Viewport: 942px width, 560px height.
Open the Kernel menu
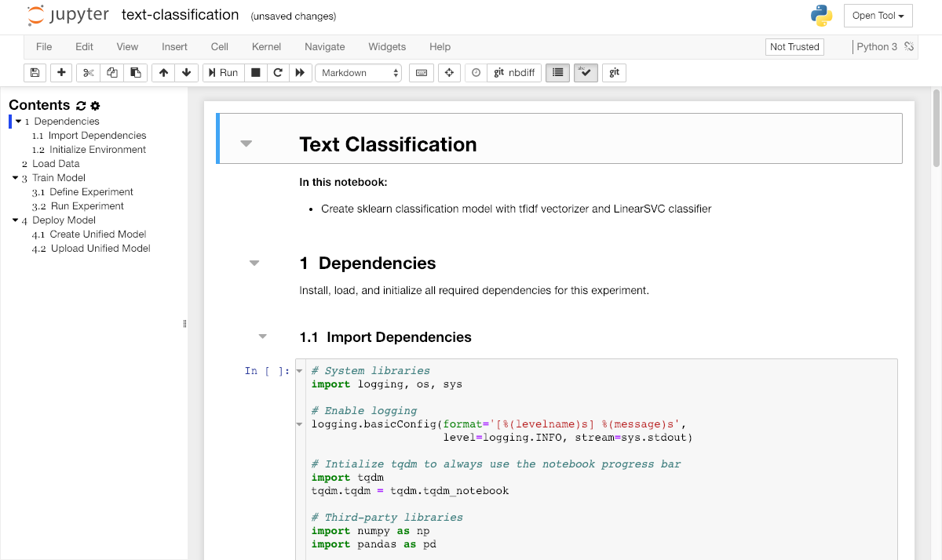266,47
